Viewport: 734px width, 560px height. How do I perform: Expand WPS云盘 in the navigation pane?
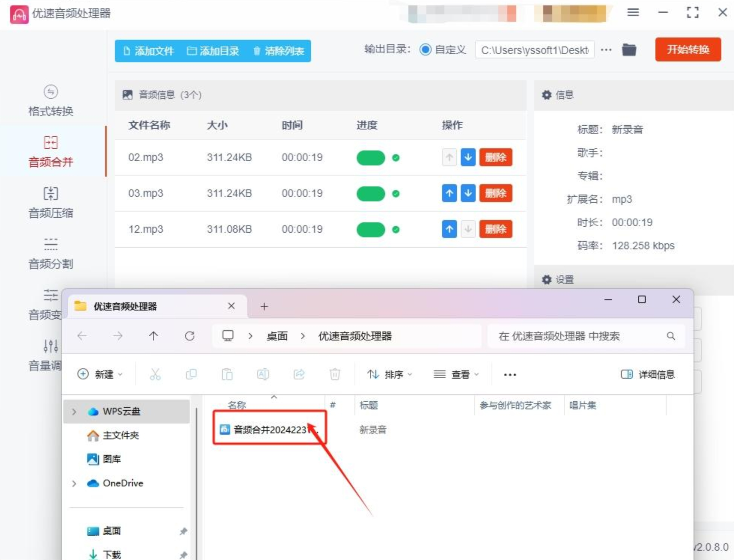pyautogui.click(x=74, y=412)
